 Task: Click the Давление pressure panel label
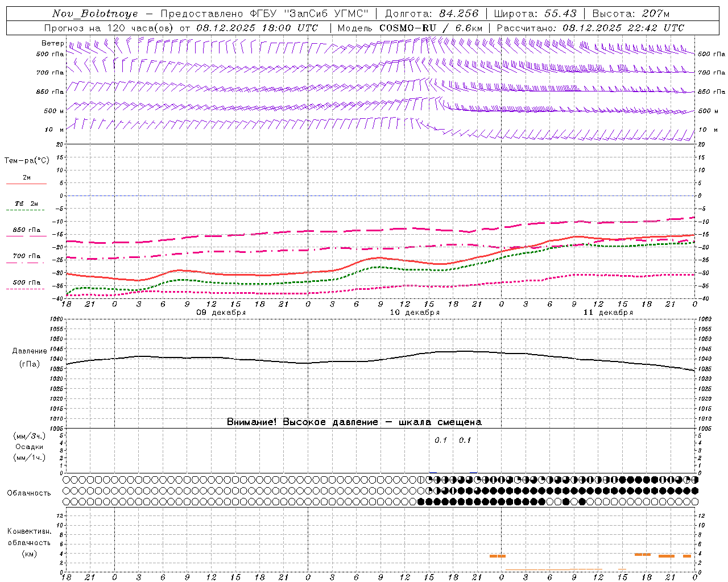30,351
